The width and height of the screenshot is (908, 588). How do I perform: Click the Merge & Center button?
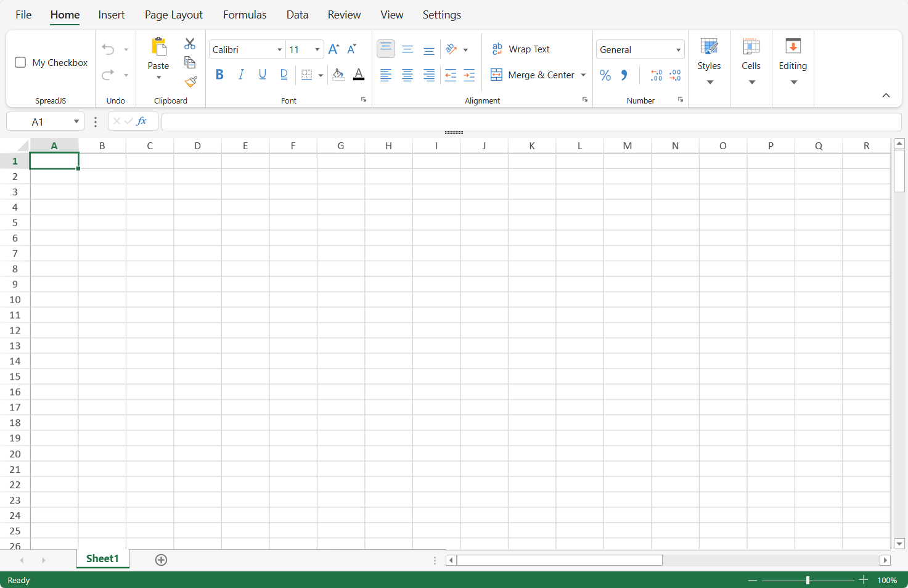(x=534, y=75)
